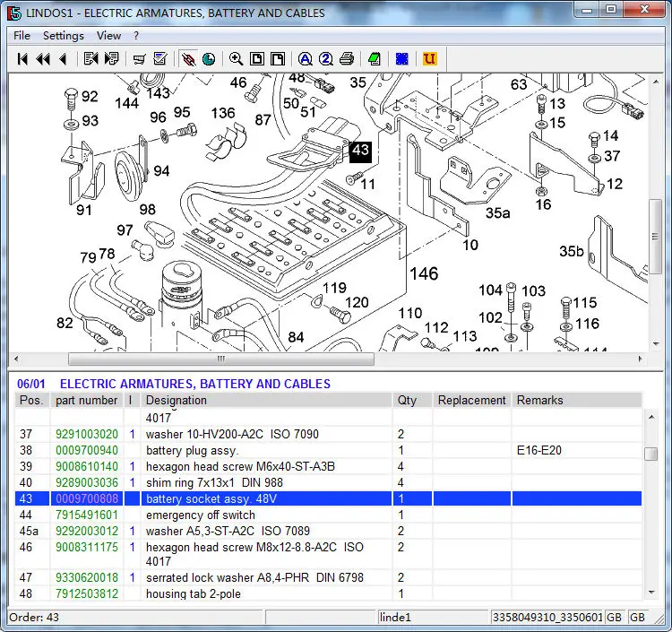
Task: Click the diagram's vertical scrollbar thumb
Action: click(655, 237)
